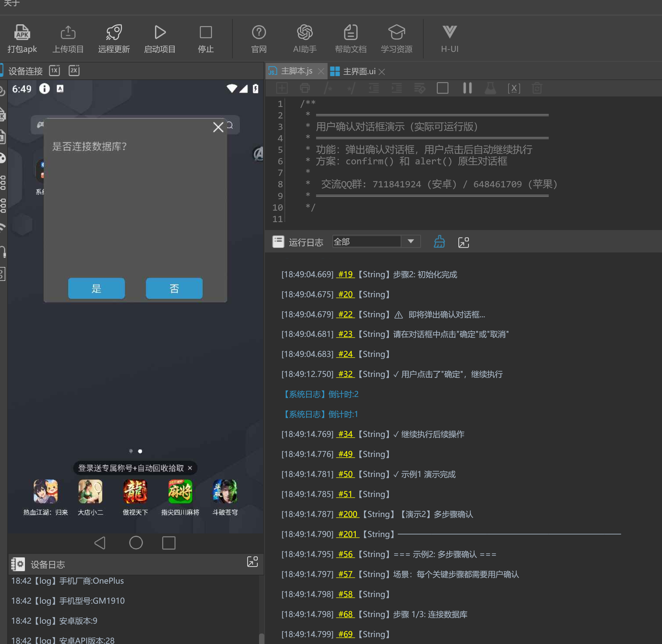
Task: Launch the AI助手 assistant
Action: [x=305, y=39]
